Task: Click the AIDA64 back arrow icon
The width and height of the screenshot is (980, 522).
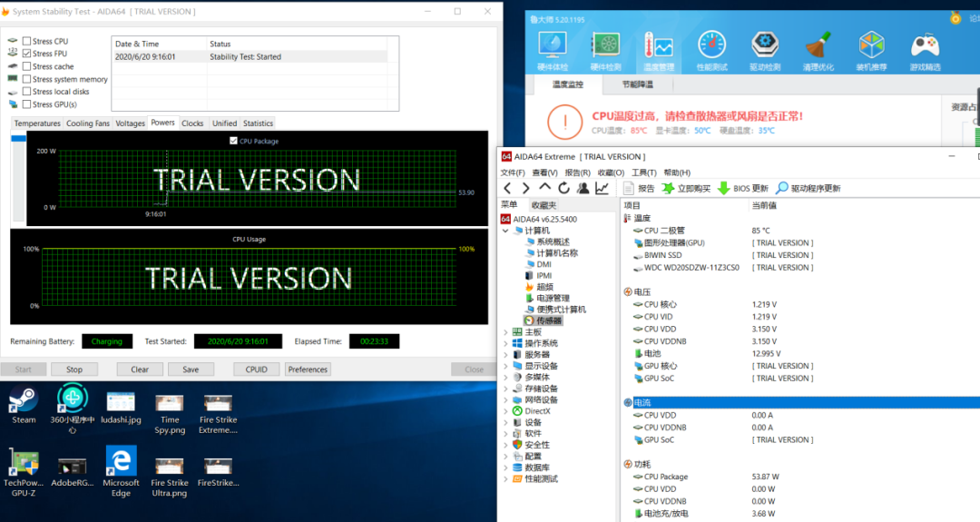Action: (x=508, y=188)
